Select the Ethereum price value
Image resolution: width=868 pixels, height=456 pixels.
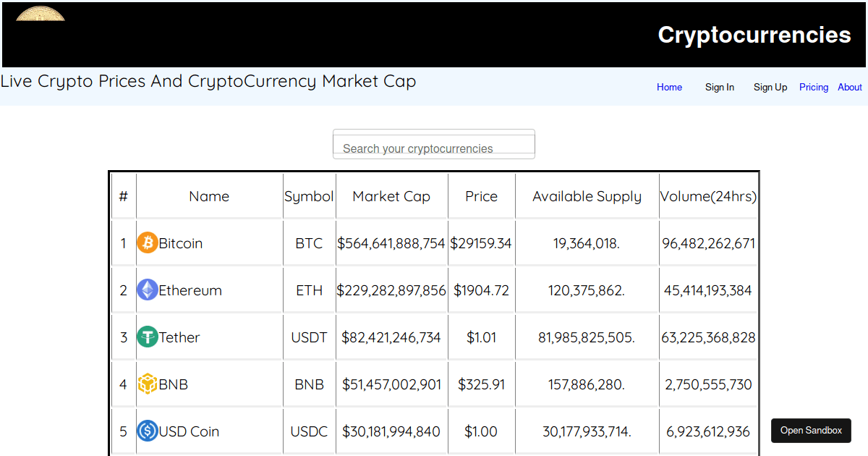(481, 290)
